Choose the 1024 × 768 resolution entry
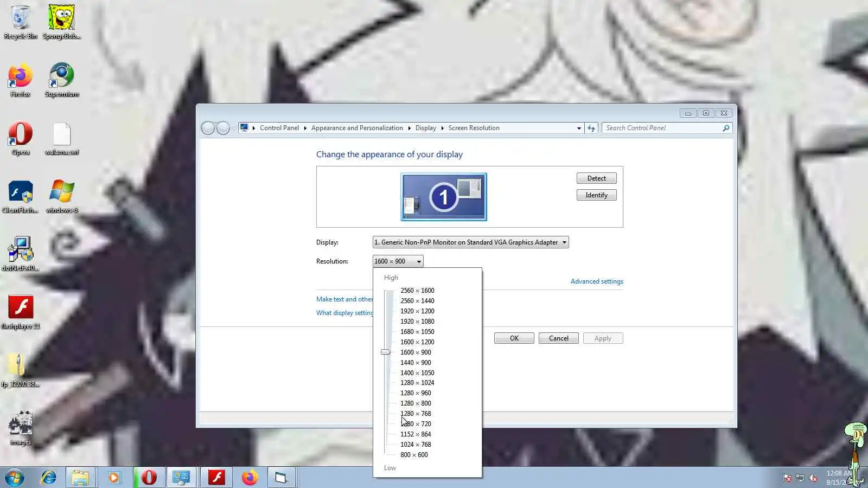 tap(416, 445)
